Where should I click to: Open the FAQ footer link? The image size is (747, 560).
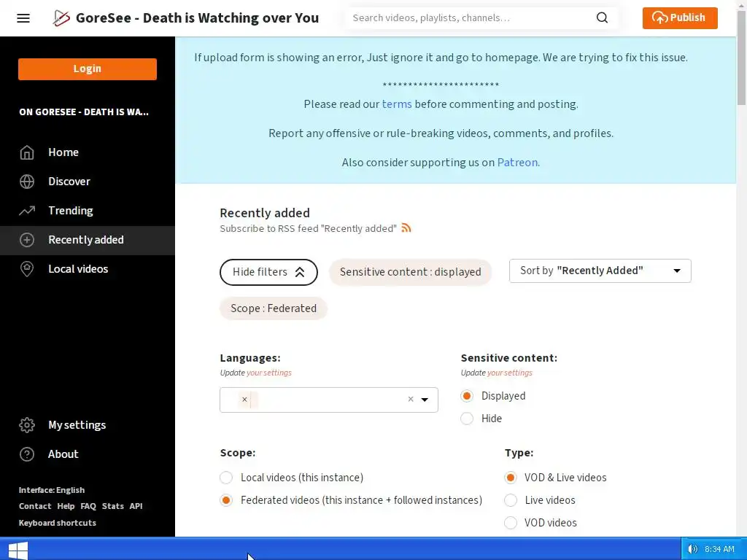click(x=88, y=506)
